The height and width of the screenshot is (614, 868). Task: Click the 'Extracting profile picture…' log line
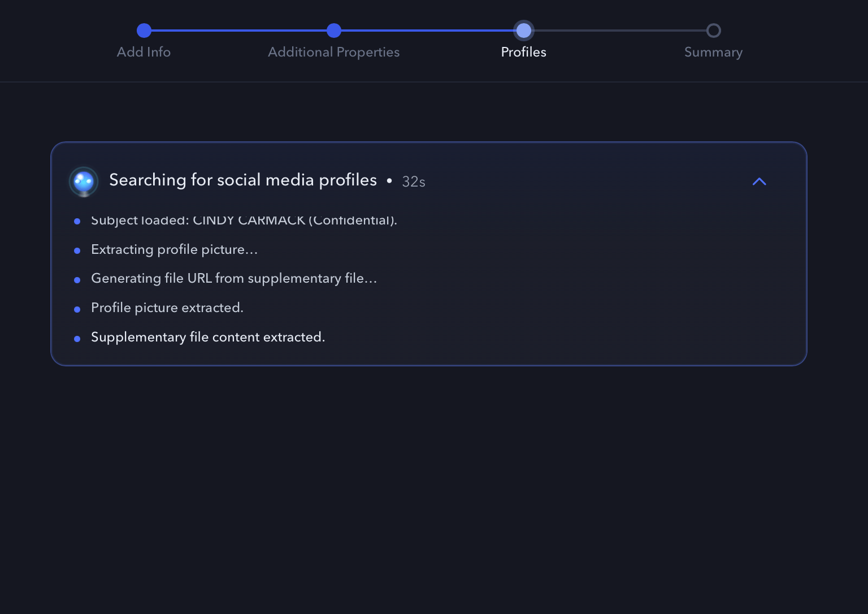click(x=175, y=250)
